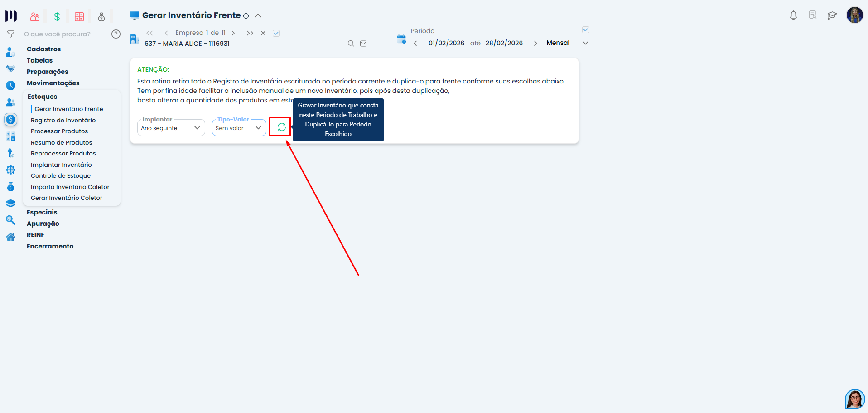Click the calculator sidebar icon
This screenshot has height=413, width=868.
point(10,136)
